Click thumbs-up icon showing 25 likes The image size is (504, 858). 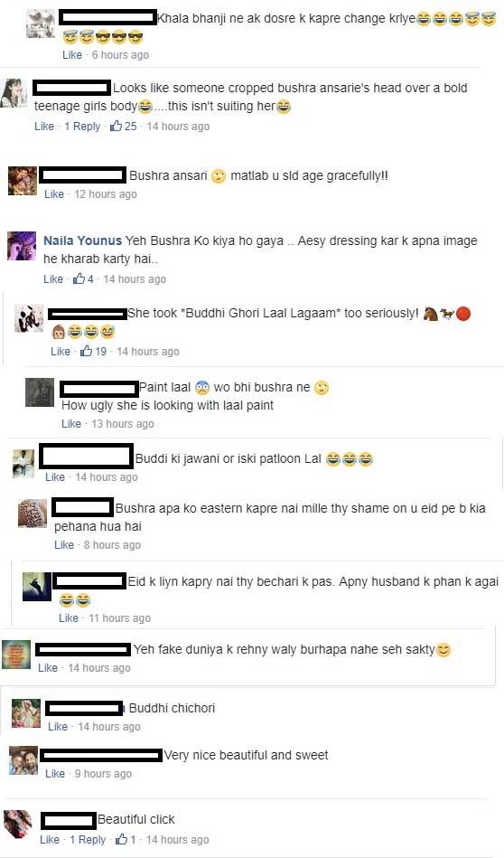[116, 126]
